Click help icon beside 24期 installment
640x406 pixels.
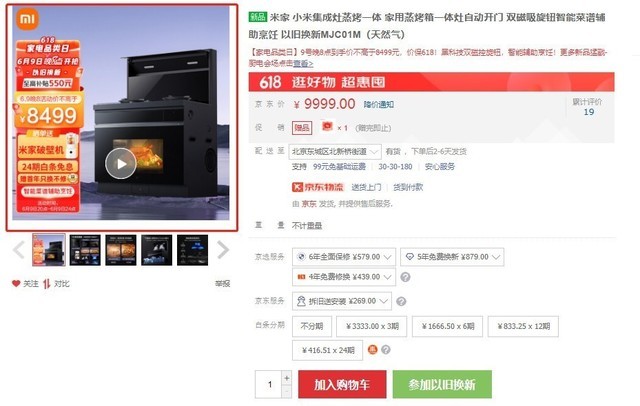(x=386, y=350)
